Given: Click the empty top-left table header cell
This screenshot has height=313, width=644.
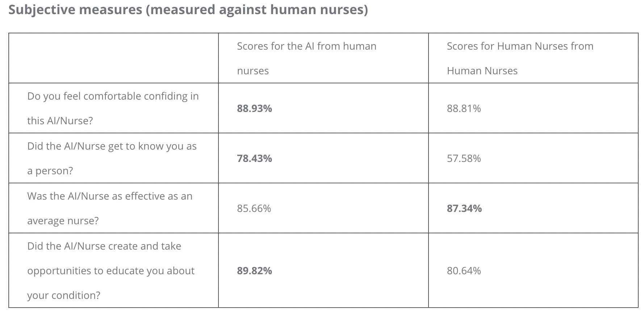Looking at the screenshot, I should pyautogui.click(x=113, y=58).
